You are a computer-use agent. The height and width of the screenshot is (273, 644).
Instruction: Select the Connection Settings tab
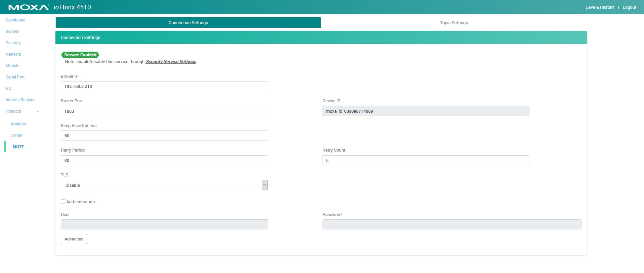[x=188, y=23]
